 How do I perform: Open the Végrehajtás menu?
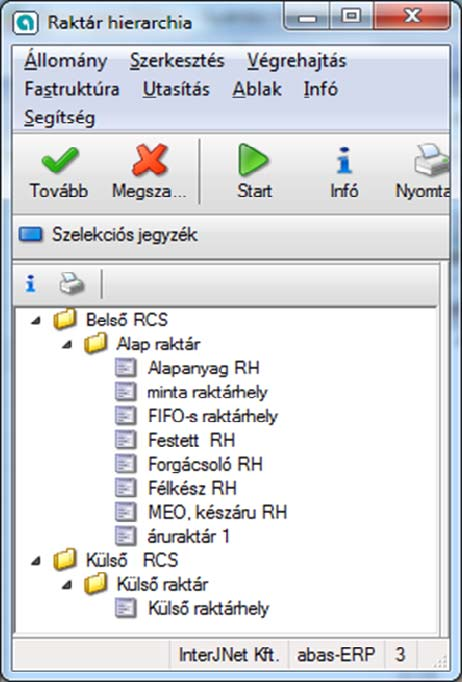point(297,61)
